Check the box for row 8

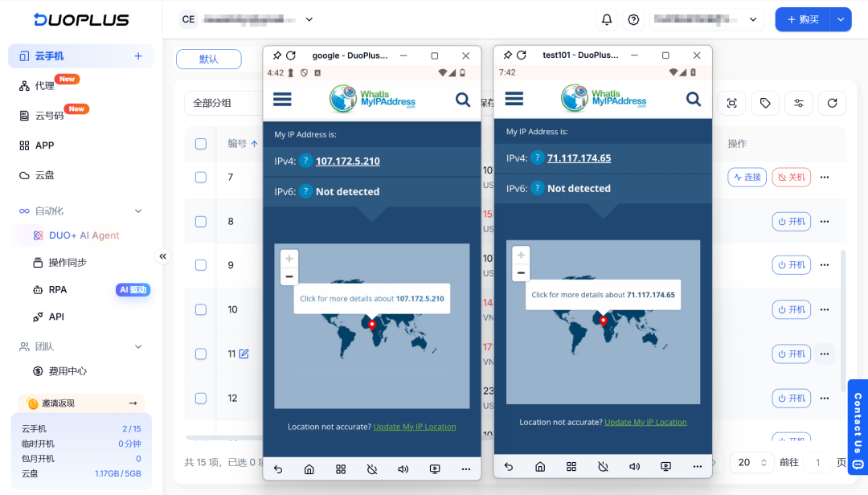201,222
